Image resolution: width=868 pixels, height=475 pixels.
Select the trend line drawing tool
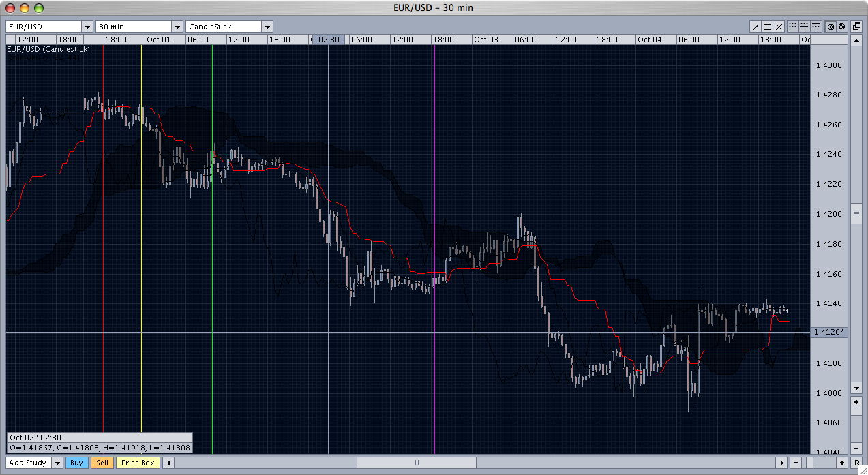(755, 27)
